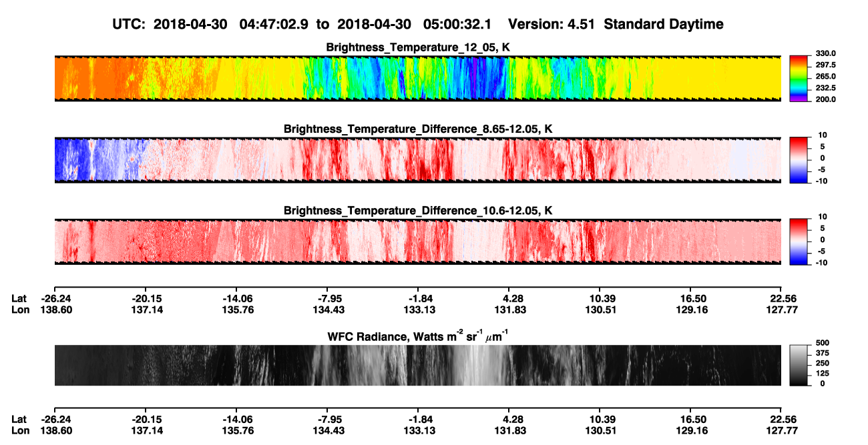Click the red-blue colorbar of the 8.65-12.05 panel
Viewport: 868px width, 445px height.
pyautogui.click(x=799, y=160)
